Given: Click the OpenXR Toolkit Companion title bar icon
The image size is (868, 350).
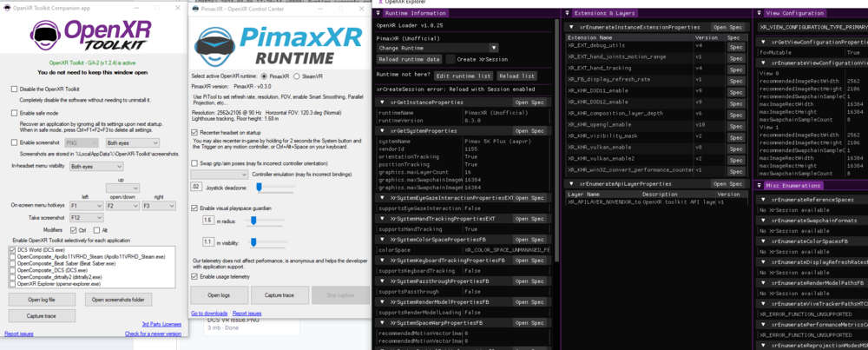Looking at the screenshot, I should click(x=5, y=8).
